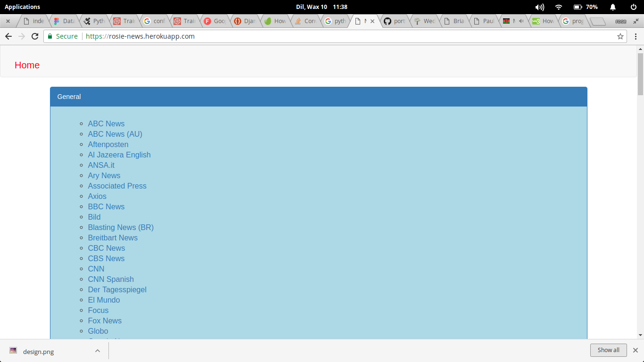Open the notifications bell in the top panel

pyautogui.click(x=613, y=7)
